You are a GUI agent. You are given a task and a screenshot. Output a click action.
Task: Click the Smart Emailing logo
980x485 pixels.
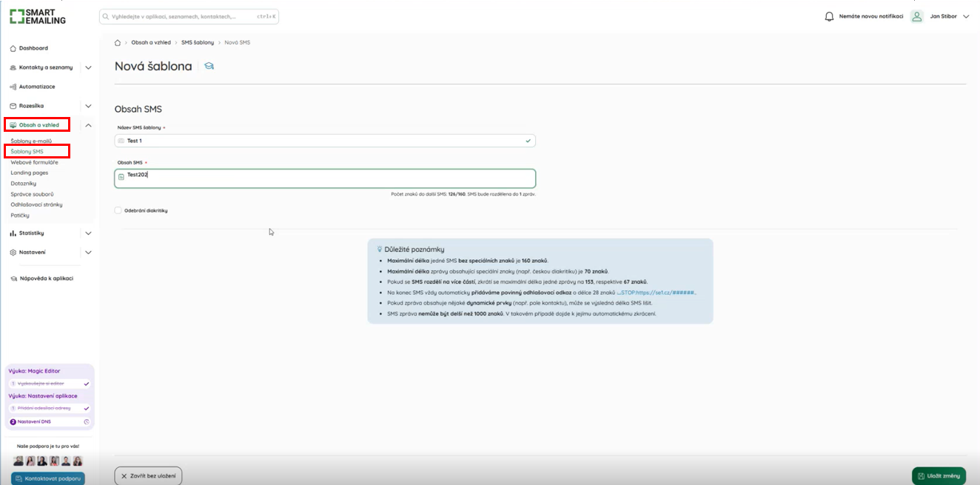[38, 16]
